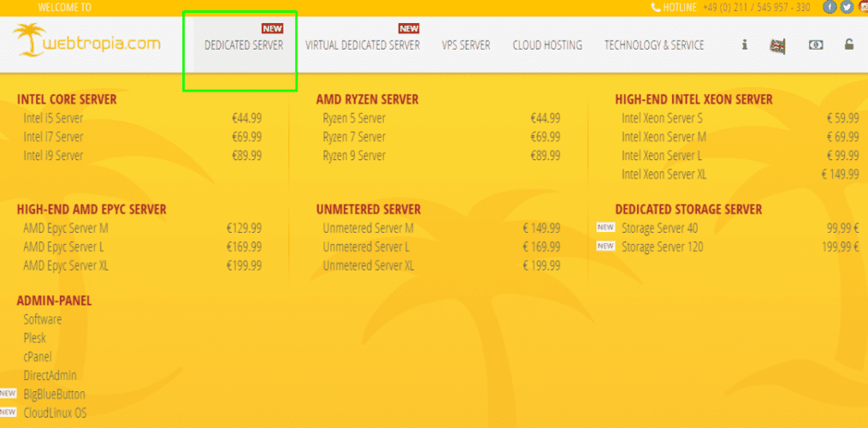Click the AMD Ryzen Server heading
868x428 pixels.
pos(368,100)
